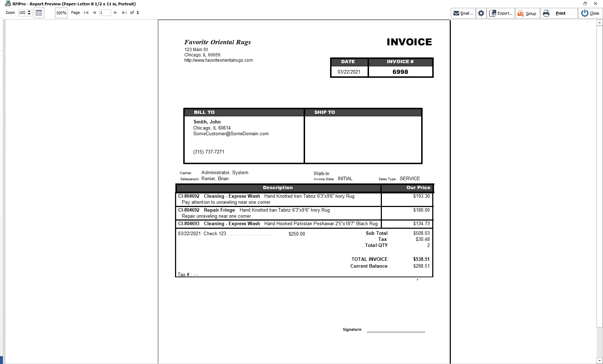Image resolution: width=603 pixels, height=364 pixels.
Task: Click the INITIAL invoice state value
Action: click(345, 178)
